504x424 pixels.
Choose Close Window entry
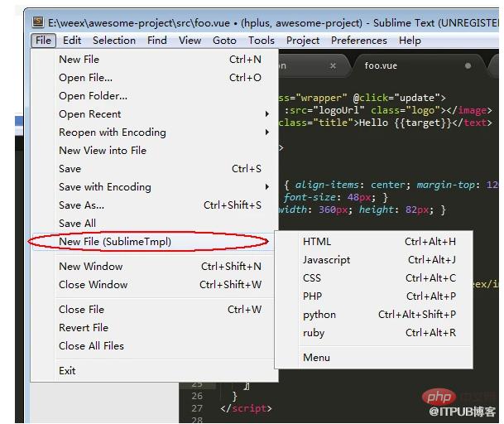[x=155, y=285]
